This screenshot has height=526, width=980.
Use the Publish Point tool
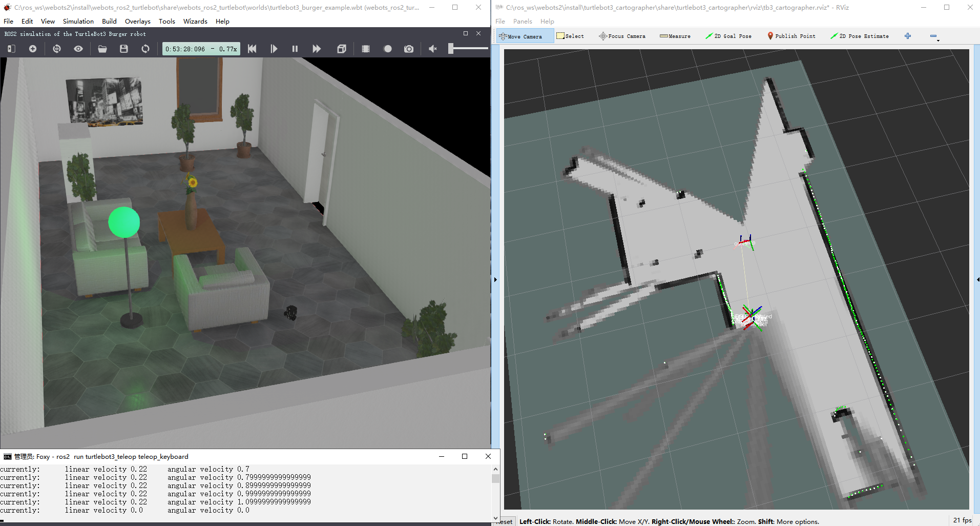(x=791, y=36)
